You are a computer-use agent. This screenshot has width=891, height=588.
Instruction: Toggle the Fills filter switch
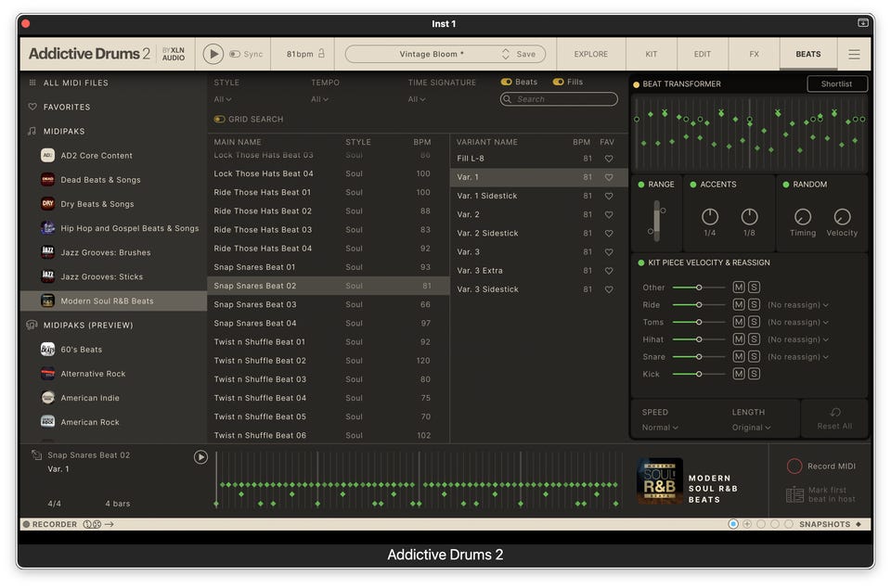558,82
